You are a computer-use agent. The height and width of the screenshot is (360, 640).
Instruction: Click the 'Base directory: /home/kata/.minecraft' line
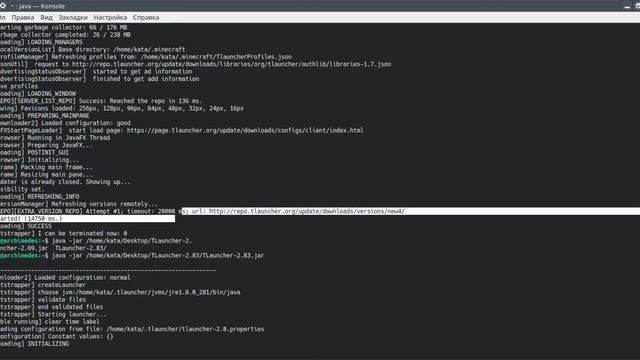[93, 49]
